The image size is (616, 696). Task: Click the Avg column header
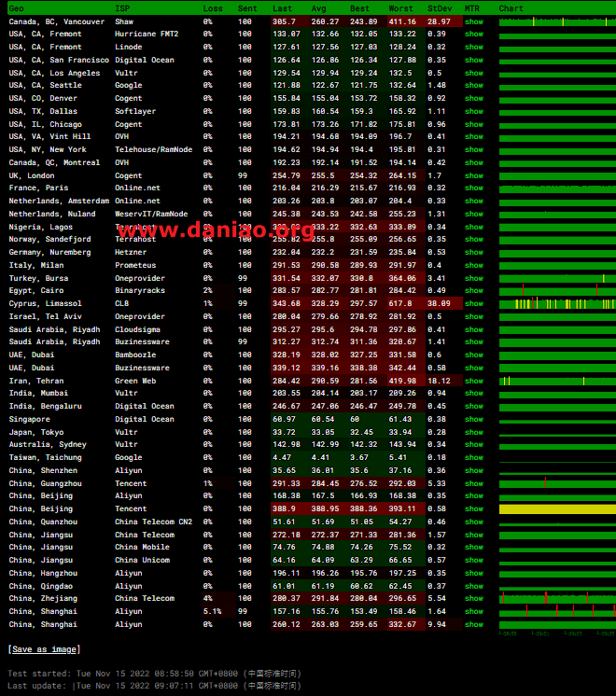click(319, 8)
